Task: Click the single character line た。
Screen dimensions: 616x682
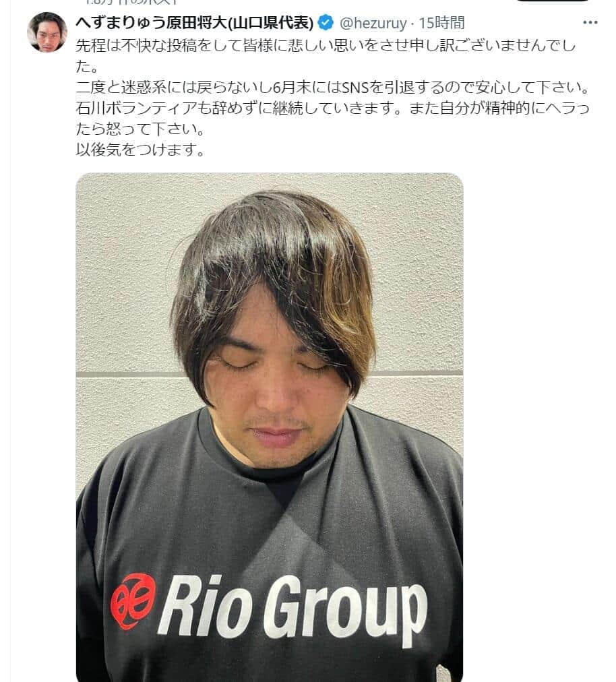Action: pyautogui.click(x=87, y=67)
